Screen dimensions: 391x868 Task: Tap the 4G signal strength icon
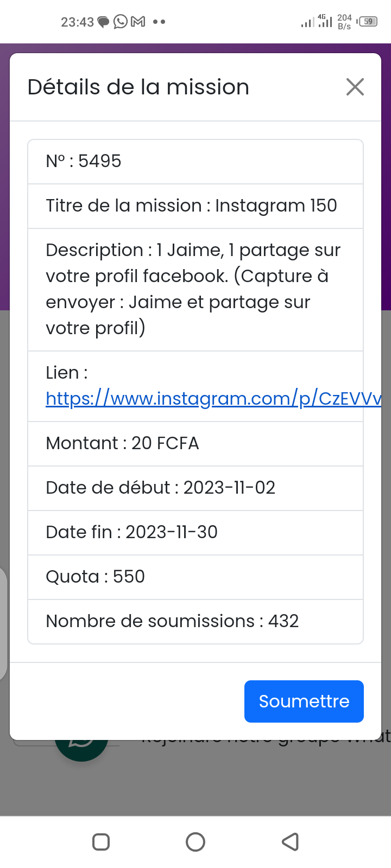(325, 22)
